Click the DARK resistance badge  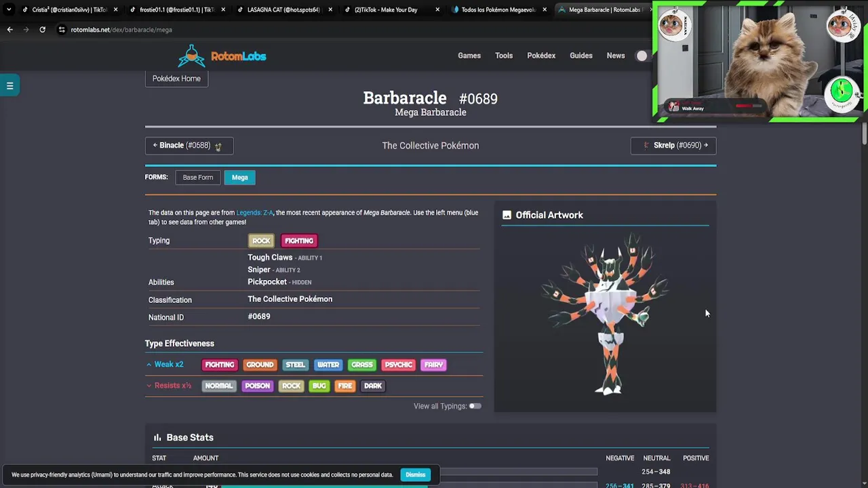[x=373, y=386]
